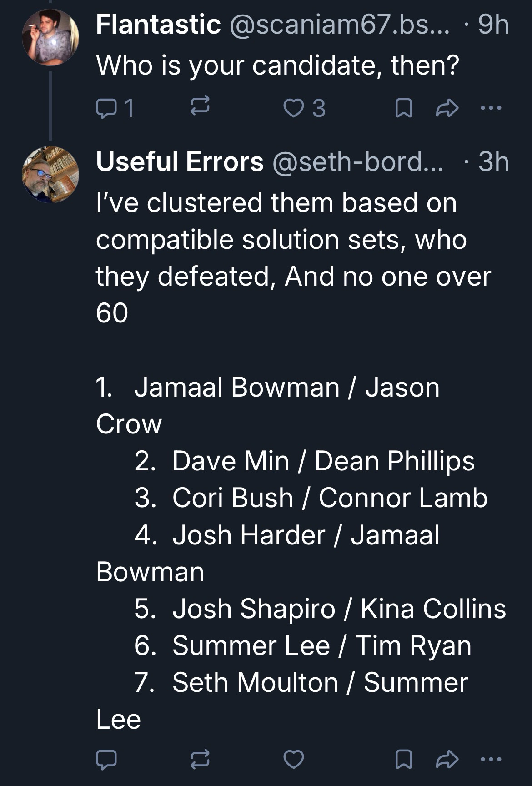This screenshot has width=532, height=786.
Task: Reply to Flantastic's post
Action: [106, 109]
